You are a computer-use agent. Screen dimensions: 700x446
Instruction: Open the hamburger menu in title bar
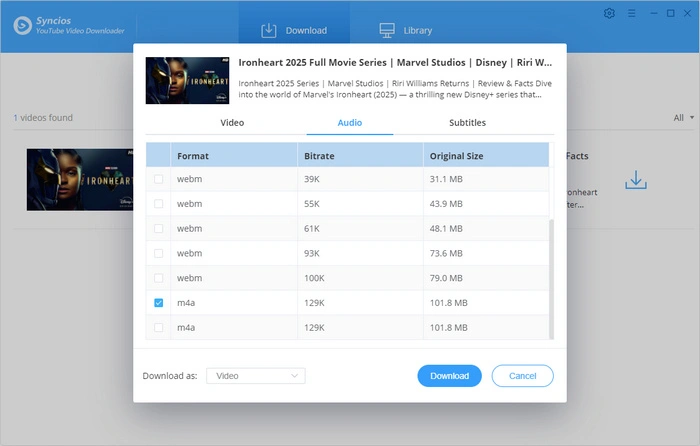(x=632, y=14)
